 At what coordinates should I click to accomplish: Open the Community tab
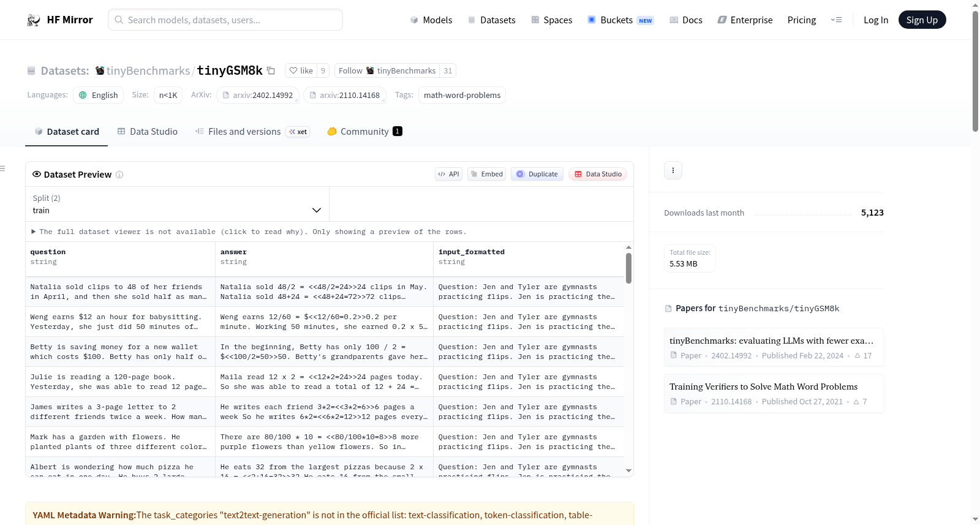(364, 131)
